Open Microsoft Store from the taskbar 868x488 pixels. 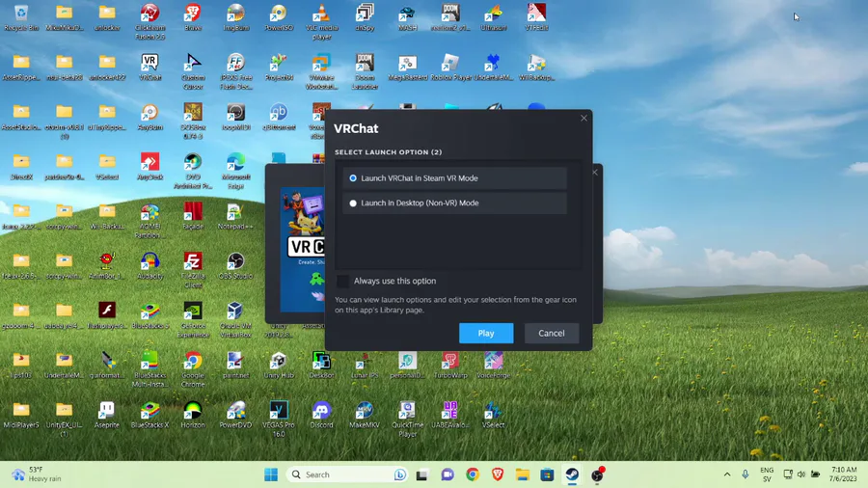pos(547,474)
